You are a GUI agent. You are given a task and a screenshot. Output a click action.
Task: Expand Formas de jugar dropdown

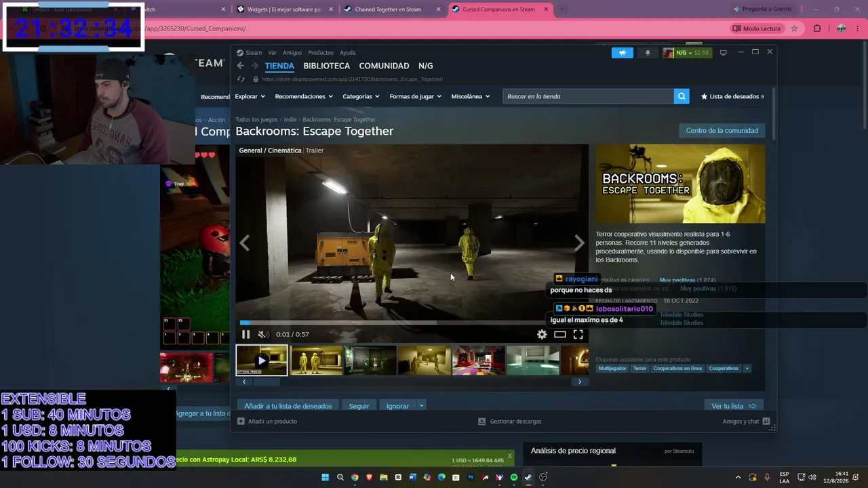click(415, 96)
